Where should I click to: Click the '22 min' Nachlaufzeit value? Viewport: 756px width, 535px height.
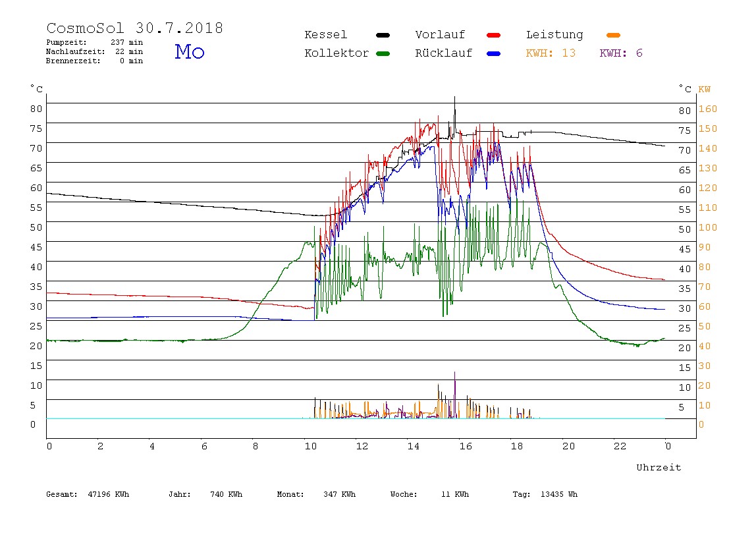point(129,51)
